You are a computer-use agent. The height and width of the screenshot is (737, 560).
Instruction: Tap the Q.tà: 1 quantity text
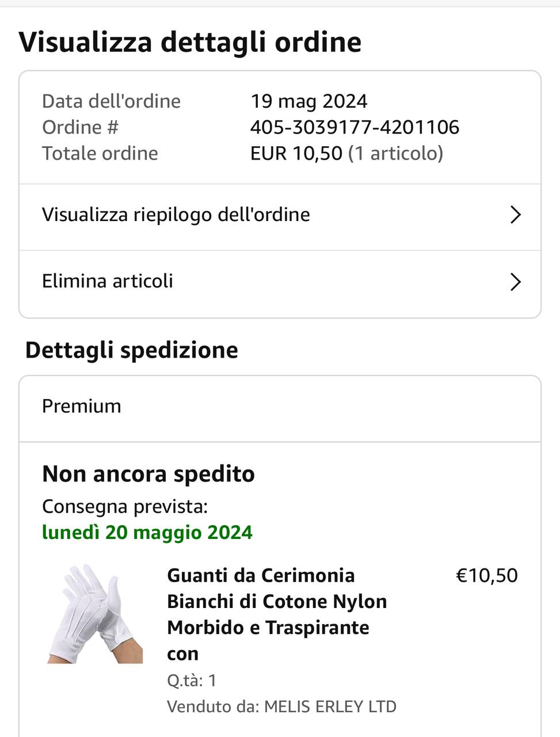[192, 681]
